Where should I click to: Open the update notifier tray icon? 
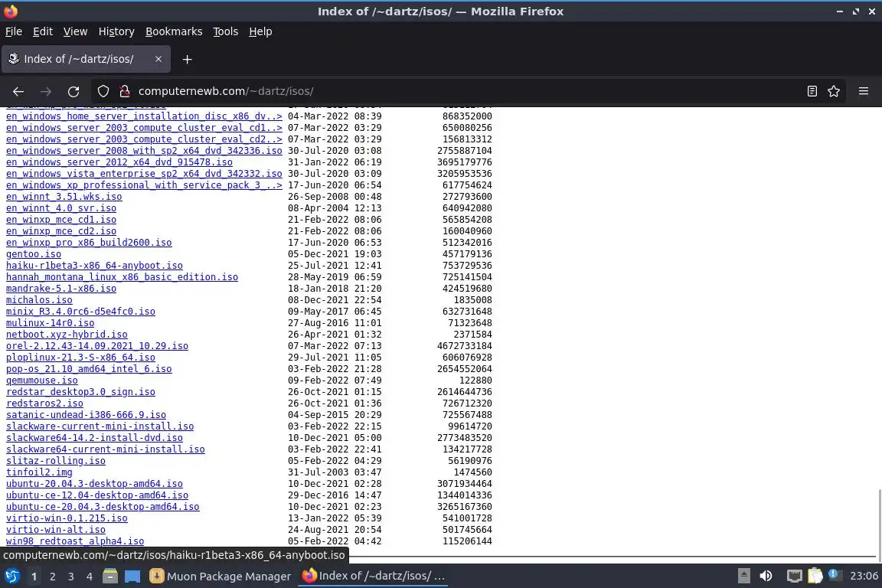pyautogui.click(x=835, y=575)
